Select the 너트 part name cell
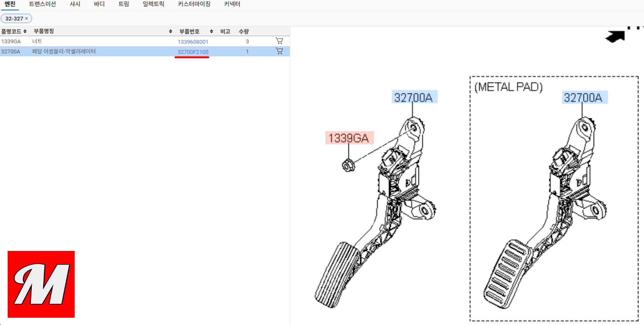Viewport: 644px width, 325px height. pyautogui.click(x=37, y=41)
